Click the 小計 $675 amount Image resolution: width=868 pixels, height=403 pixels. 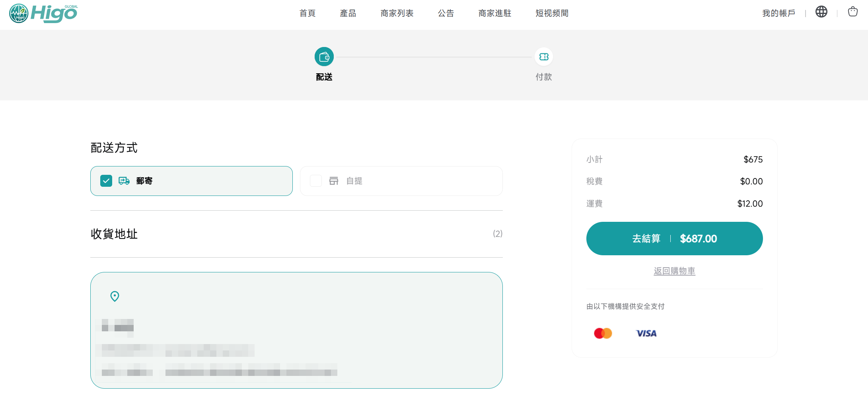click(x=753, y=159)
